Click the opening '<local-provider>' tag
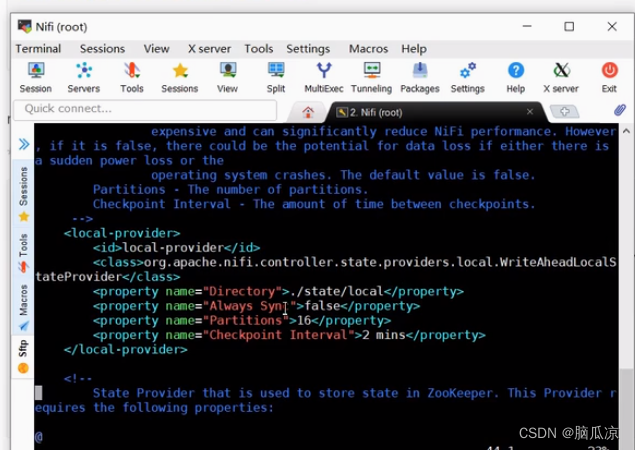This screenshot has height=450, width=635. pyautogui.click(x=122, y=233)
